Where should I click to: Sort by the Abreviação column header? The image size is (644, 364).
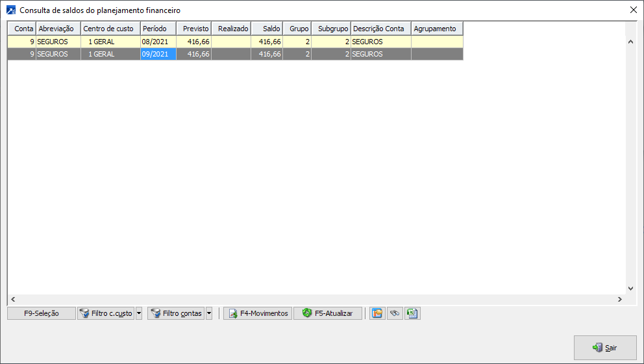tap(58, 29)
